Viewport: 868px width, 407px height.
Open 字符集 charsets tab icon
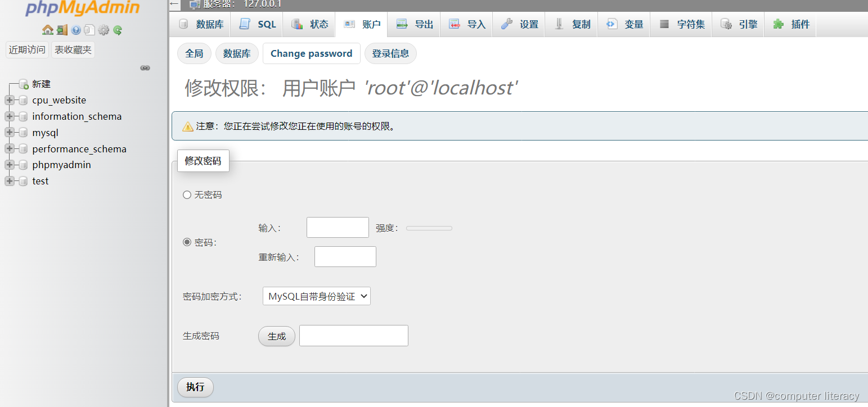click(664, 24)
